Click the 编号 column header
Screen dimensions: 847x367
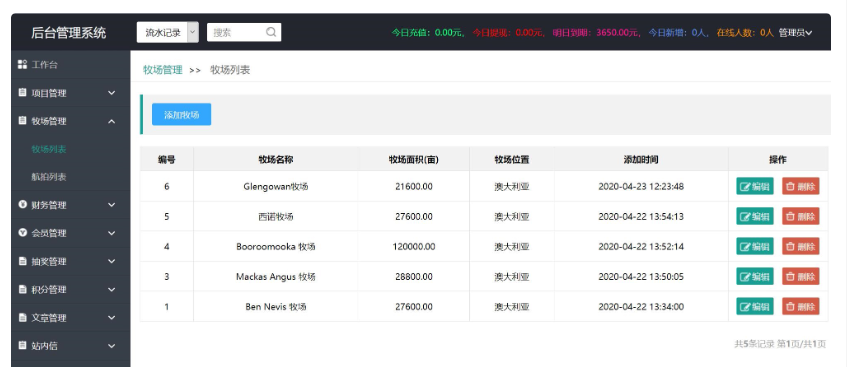coord(166,159)
